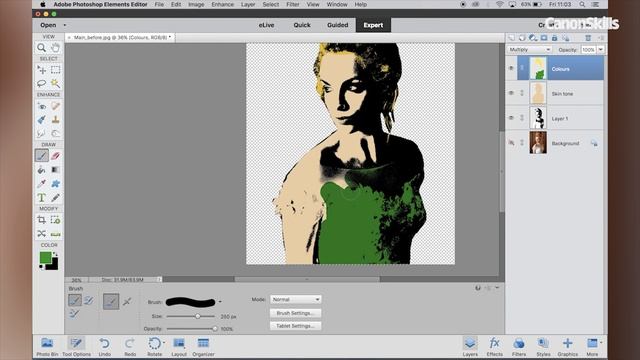Select the Hand tool

pos(56,47)
